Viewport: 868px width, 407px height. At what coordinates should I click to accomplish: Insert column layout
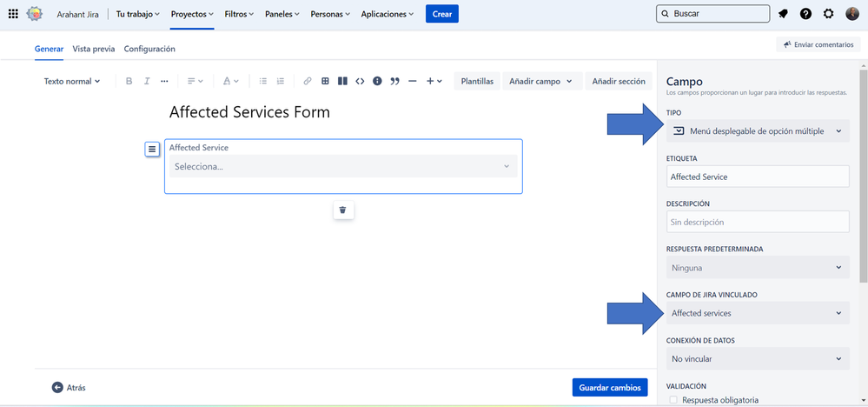(342, 81)
